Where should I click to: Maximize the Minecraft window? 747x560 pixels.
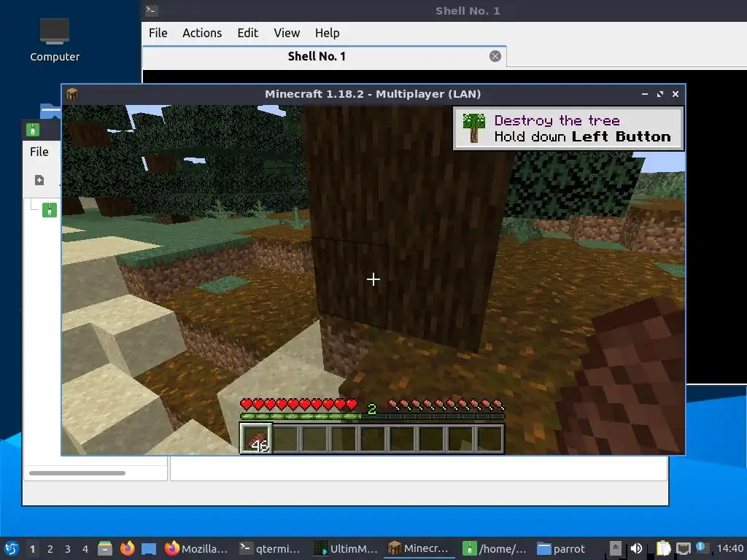(x=659, y=94)
